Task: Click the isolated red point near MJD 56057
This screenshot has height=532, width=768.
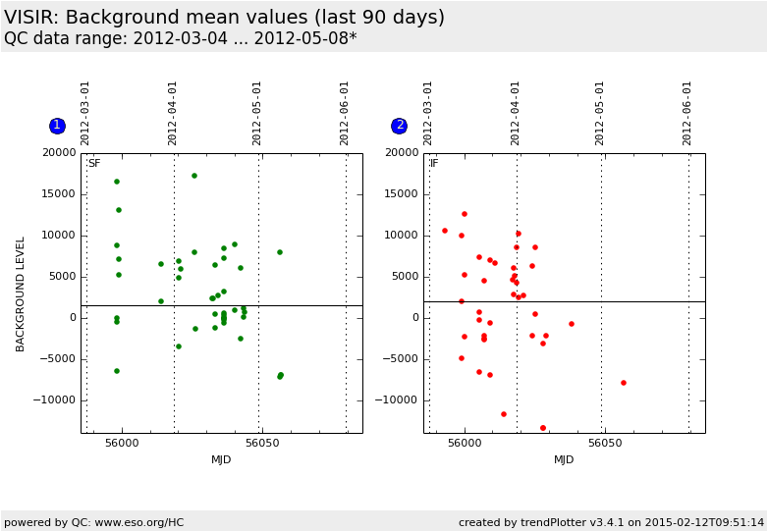Action: [x=624, y=383]
